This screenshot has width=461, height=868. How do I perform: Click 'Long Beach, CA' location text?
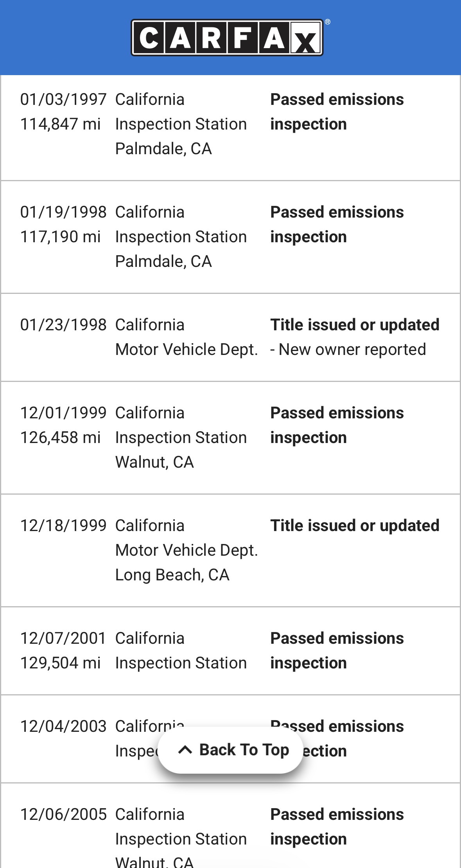click(x=172, y=575)
